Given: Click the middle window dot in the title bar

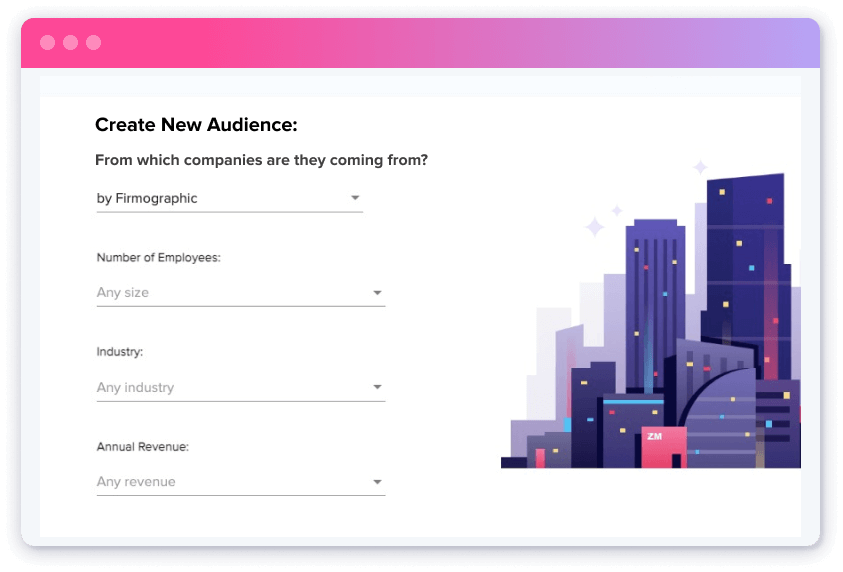Looking at the screenshot, I should pos(70,42).
